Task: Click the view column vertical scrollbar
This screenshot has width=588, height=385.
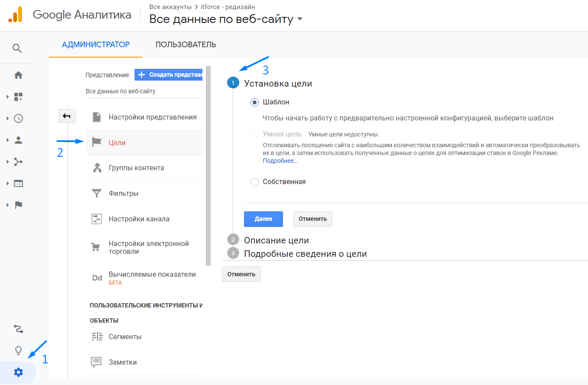Action: click(x=209, y=165)
